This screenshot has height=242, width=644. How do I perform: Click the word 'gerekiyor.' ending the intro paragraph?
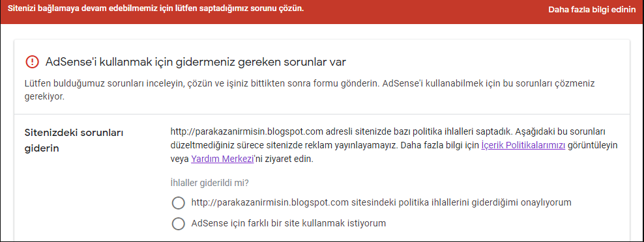tap(45, 99)
